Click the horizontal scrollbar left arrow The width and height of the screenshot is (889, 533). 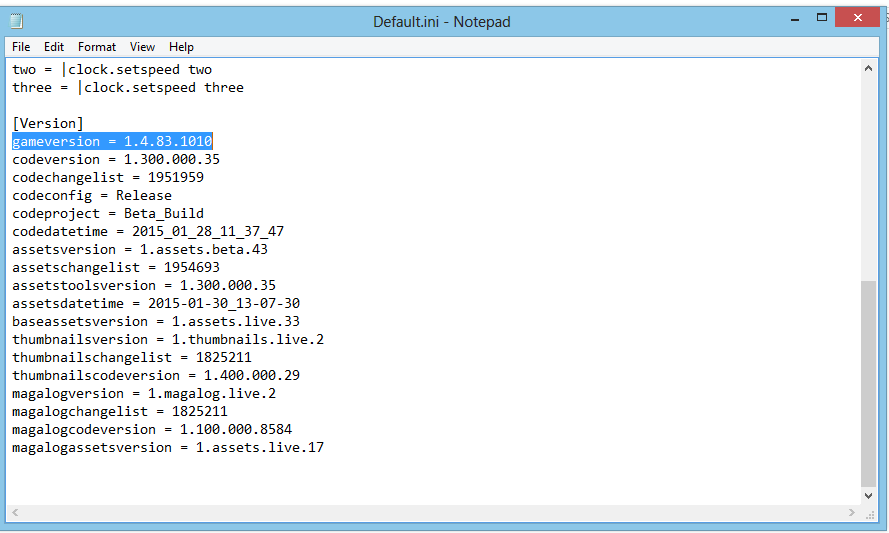tap(15, 513)
